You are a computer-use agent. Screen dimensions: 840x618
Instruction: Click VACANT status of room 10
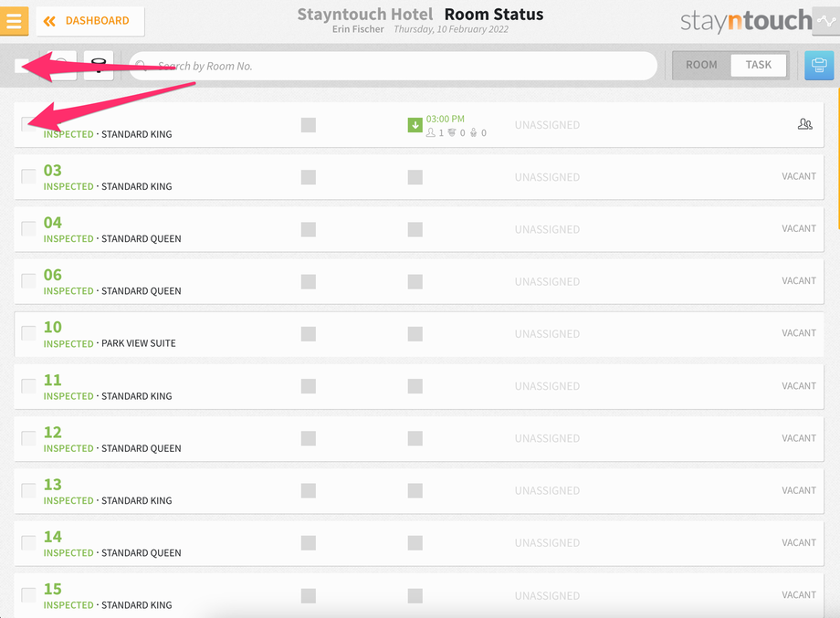(799, 332)
